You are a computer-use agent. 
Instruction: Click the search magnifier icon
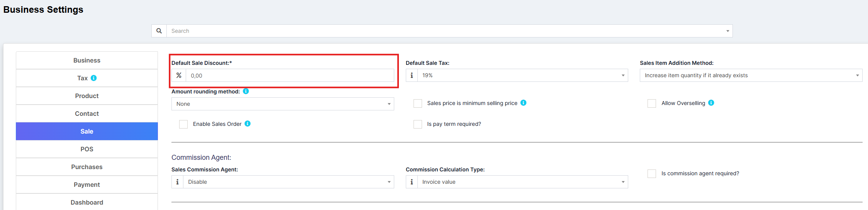pos(159,31)
